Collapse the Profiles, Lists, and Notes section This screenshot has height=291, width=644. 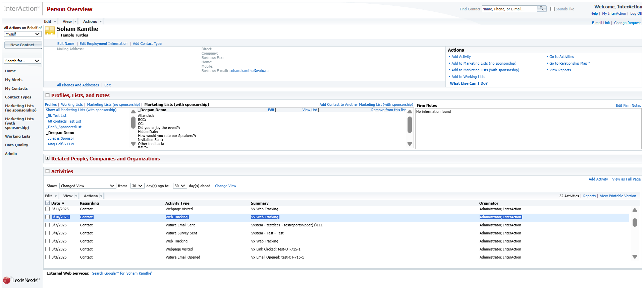click(47, 95)
